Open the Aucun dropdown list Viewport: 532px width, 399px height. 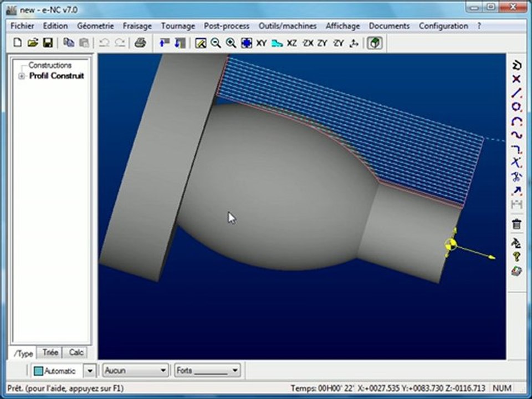(135, 370)
